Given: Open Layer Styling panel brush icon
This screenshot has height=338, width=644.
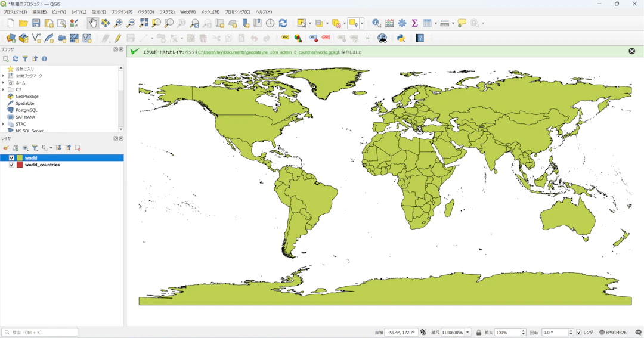Looking at the screenshot, I should (6, 148).
